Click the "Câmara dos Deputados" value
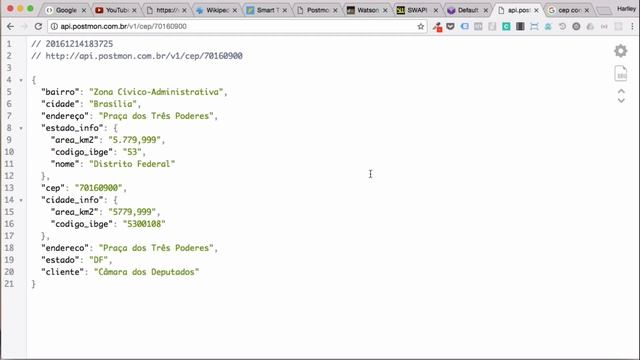 coord(147,272)
